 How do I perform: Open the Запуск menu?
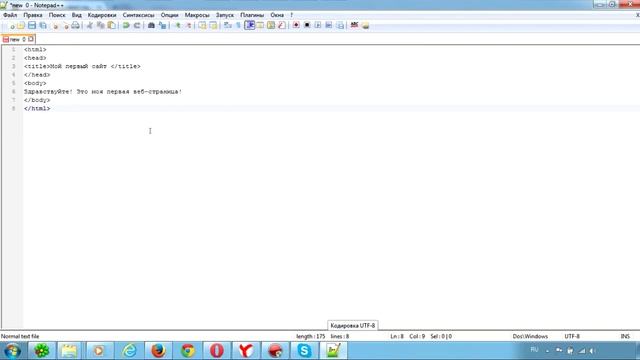225,15
